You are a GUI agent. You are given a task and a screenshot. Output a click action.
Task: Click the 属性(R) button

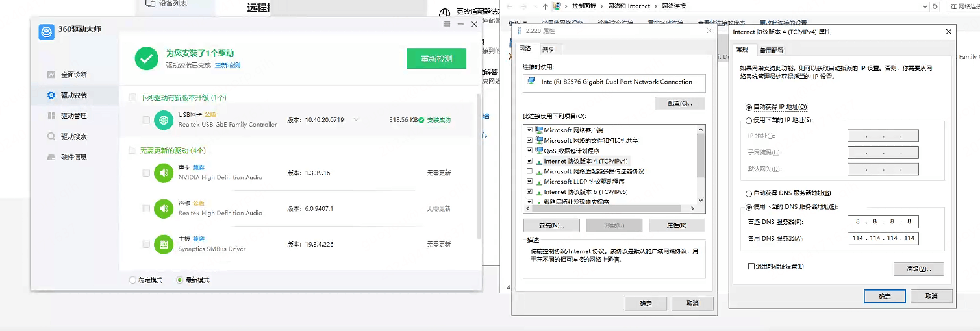677,225
